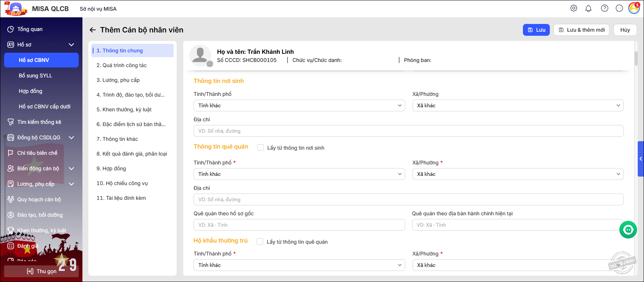
Task: Open the chat messages icon in header
Action: coord(619,8)
